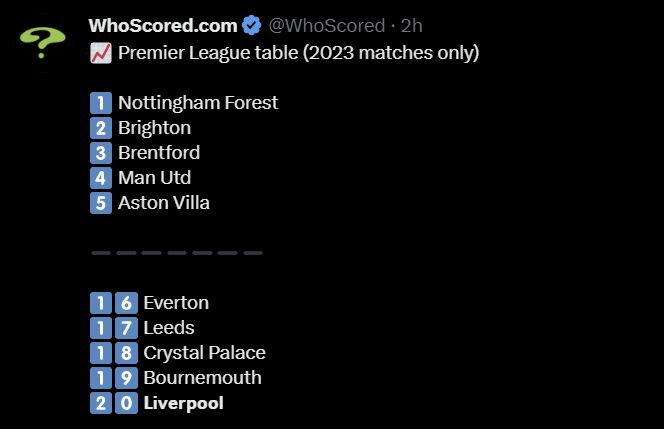Screen dimensions: 664x429
Task: Click the number 3 keycap emoji beside Brentford
Action: coord(100,153)
